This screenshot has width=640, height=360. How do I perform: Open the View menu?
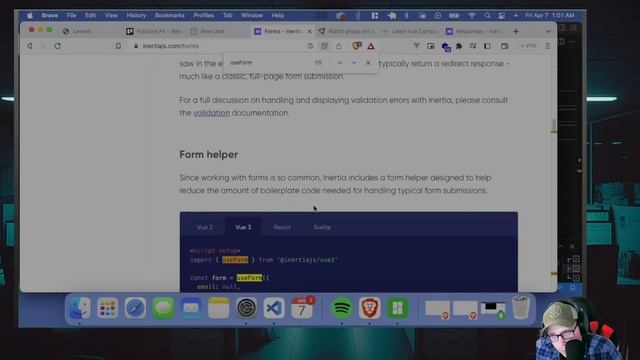pos(111,16)
